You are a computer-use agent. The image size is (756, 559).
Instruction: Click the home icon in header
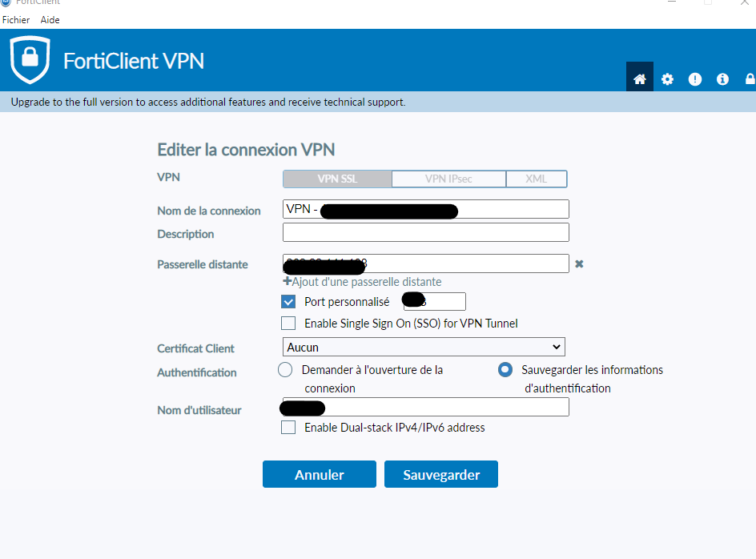[639, 78]
